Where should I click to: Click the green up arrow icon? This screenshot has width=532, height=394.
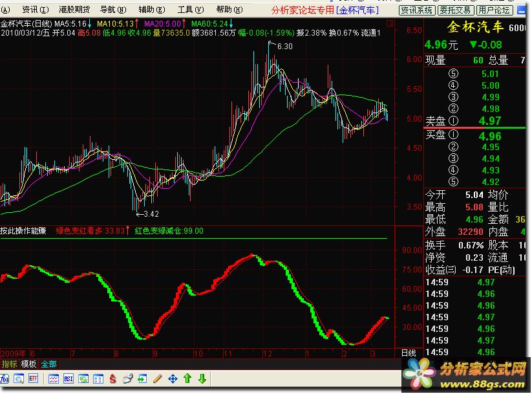[187, 378]
